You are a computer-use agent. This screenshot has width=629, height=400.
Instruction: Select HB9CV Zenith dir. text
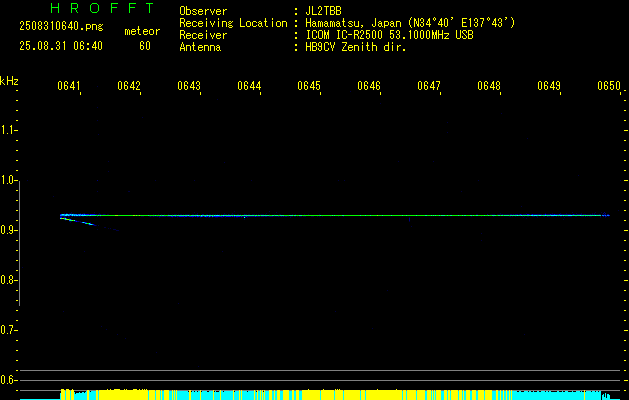[356, 47]
